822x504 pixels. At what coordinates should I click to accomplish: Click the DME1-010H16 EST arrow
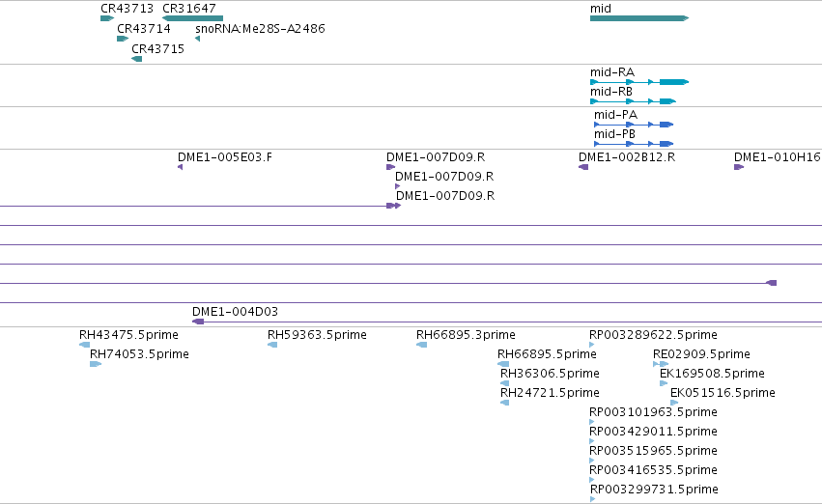pos(739,167)
